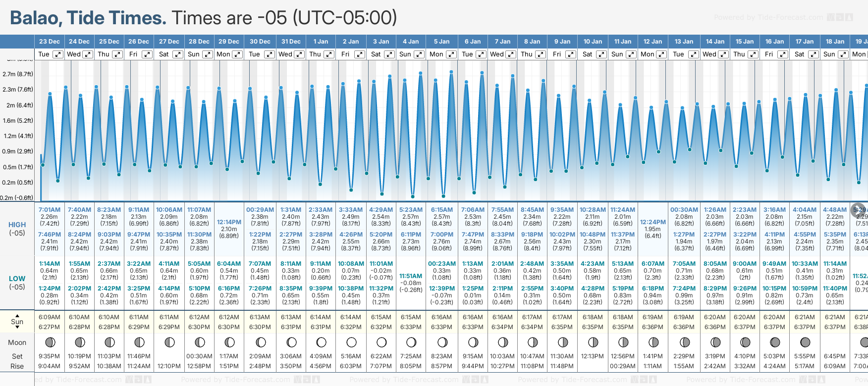Open expanded view for Tue 13 Jan
Screen dimensions: 868x386
[x=693, y=54]
